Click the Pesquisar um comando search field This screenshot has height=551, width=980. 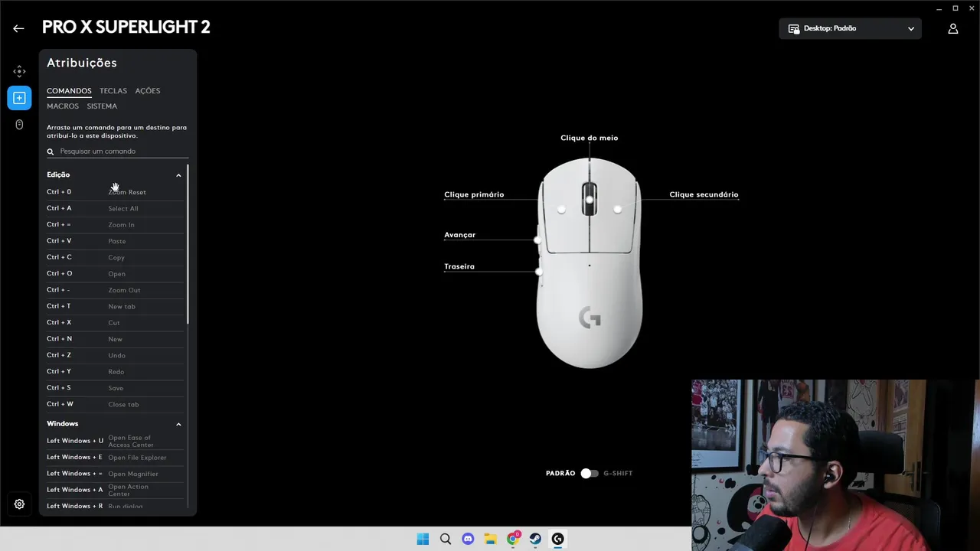tap(117, 152)
